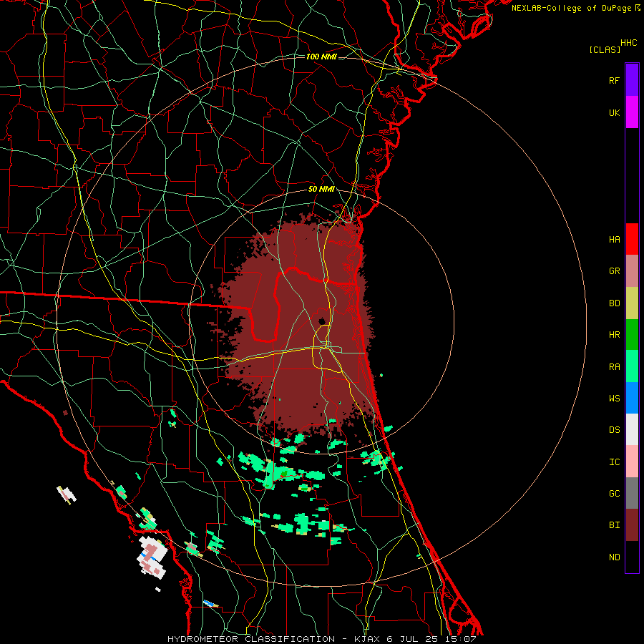
Task: Click the black radar site dot
Action: pos(322,321)
